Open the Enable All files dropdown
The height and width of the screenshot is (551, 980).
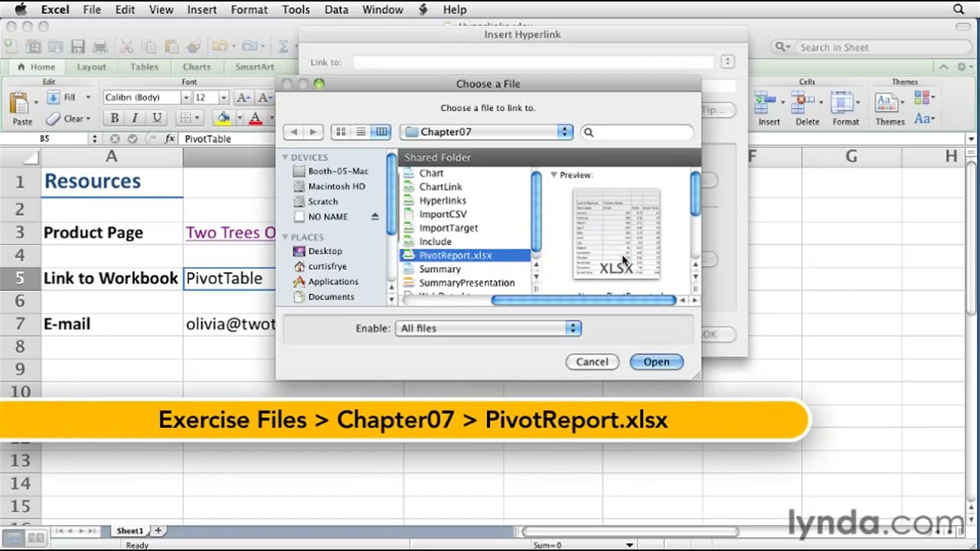[x=488, y=328]
